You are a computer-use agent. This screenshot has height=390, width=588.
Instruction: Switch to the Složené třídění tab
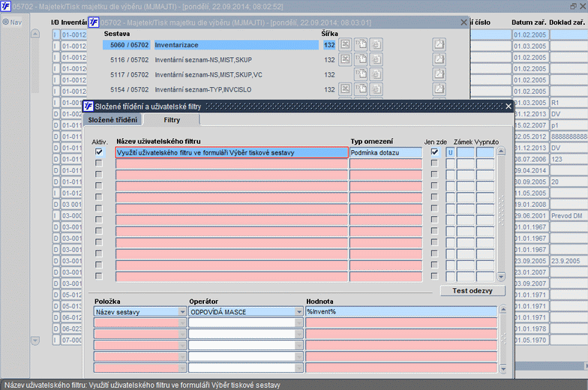(x=112, y=120)
